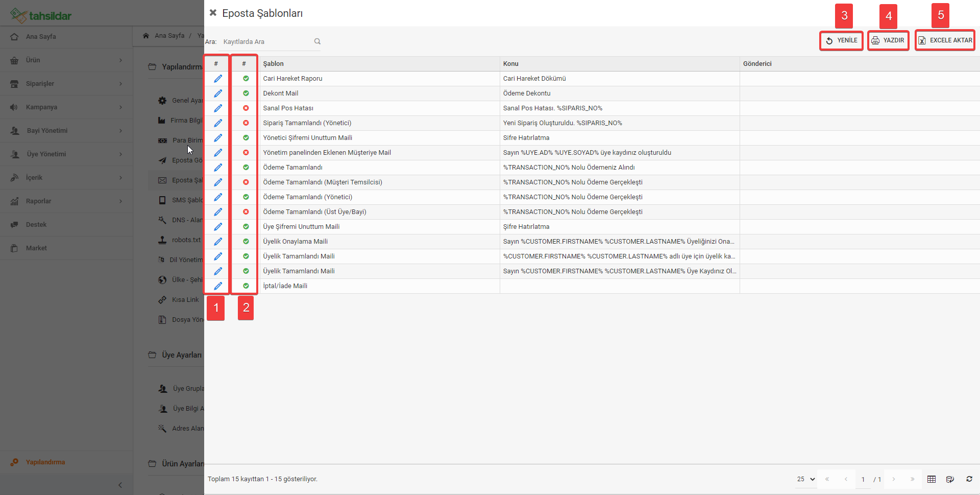Open robots.txt in background settings list
The image size is (980, 495).
click(181, 240)
